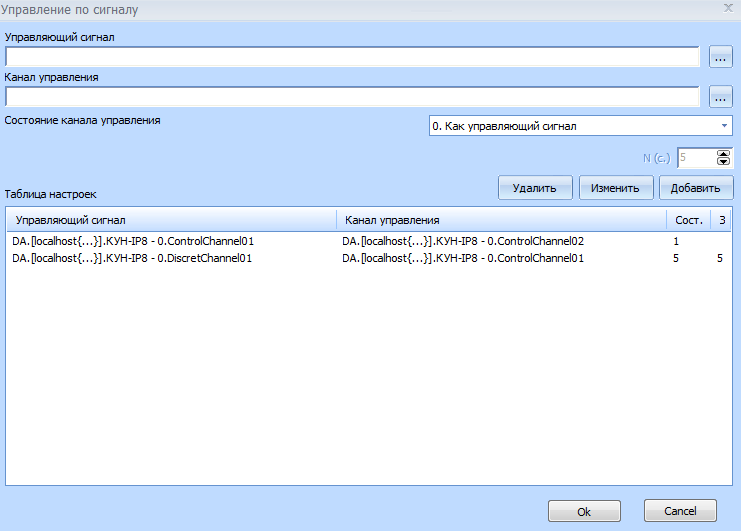Click the Удалить button

click(x=535, y=187)
